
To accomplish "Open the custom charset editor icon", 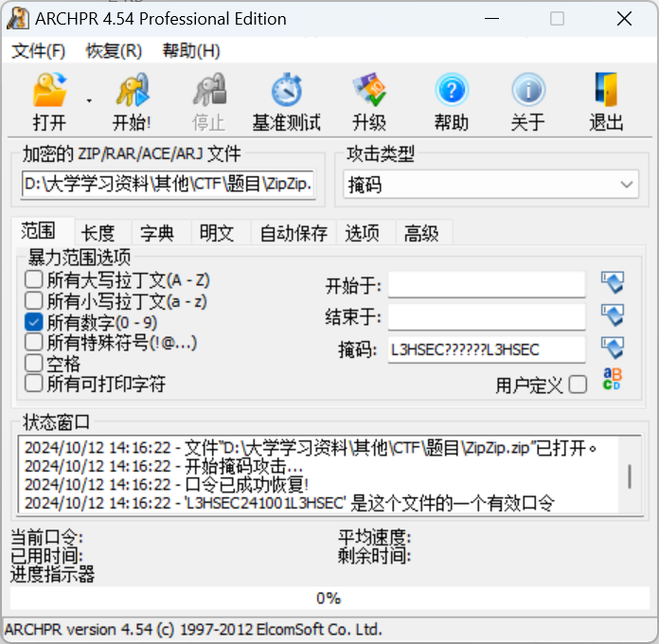I will (x=613, y=380).
